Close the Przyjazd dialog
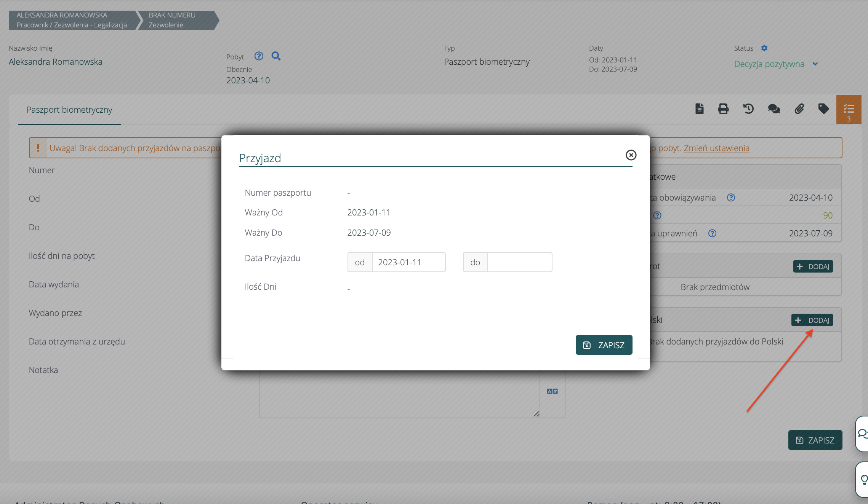This screenshot has width=868, height=504. pyautogui.click(x=631, y=155)
